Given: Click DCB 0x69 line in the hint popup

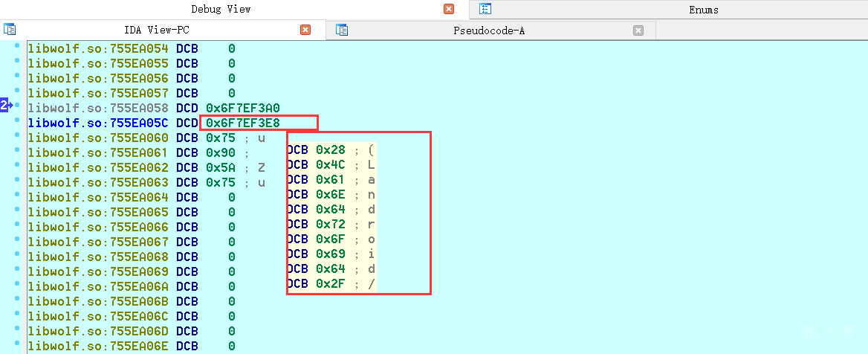Looking at the screenshot, I should pos(331,254).
